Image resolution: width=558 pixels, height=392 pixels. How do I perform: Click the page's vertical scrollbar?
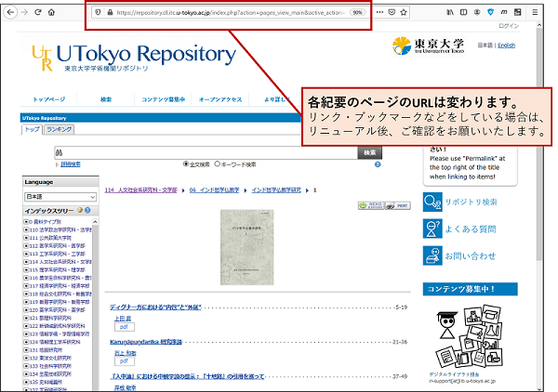pyautogui.click(x=539, y=142)
